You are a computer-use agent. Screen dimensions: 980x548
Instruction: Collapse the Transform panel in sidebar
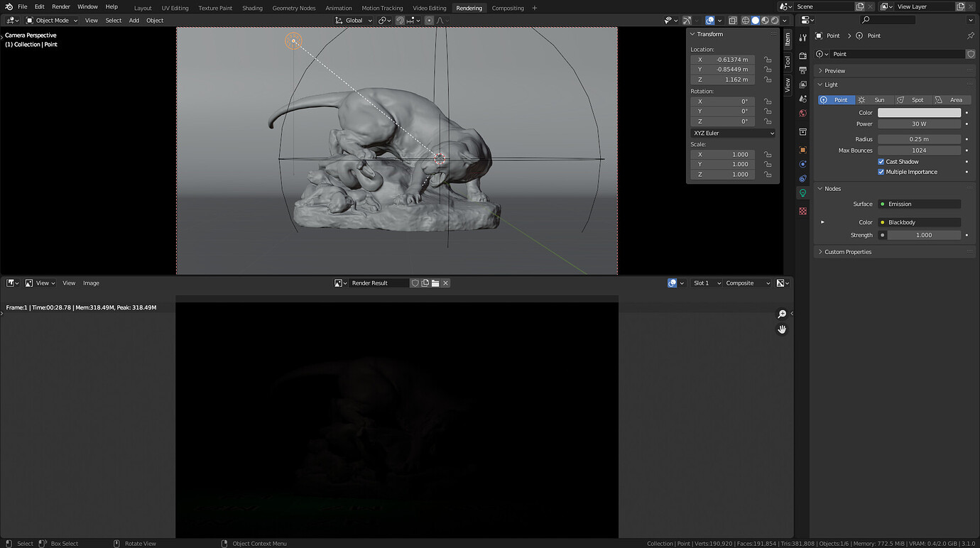733,34
